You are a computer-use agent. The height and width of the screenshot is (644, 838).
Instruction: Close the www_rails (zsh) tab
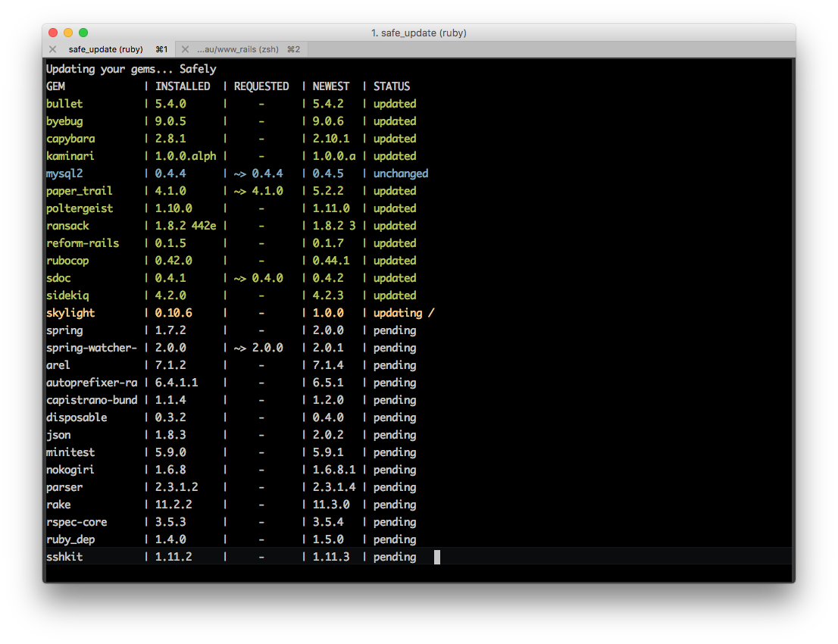click(x=185, y=49)
